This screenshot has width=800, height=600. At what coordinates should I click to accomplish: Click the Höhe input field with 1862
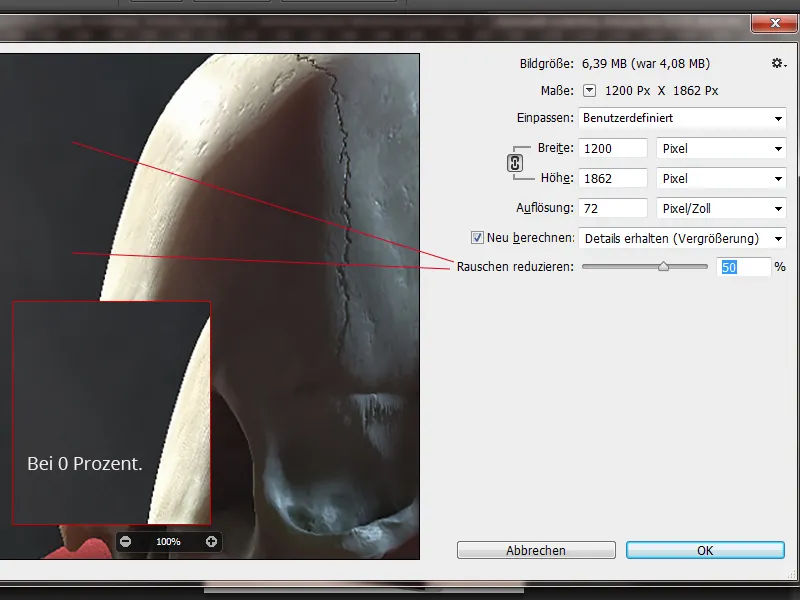point(613,179)
